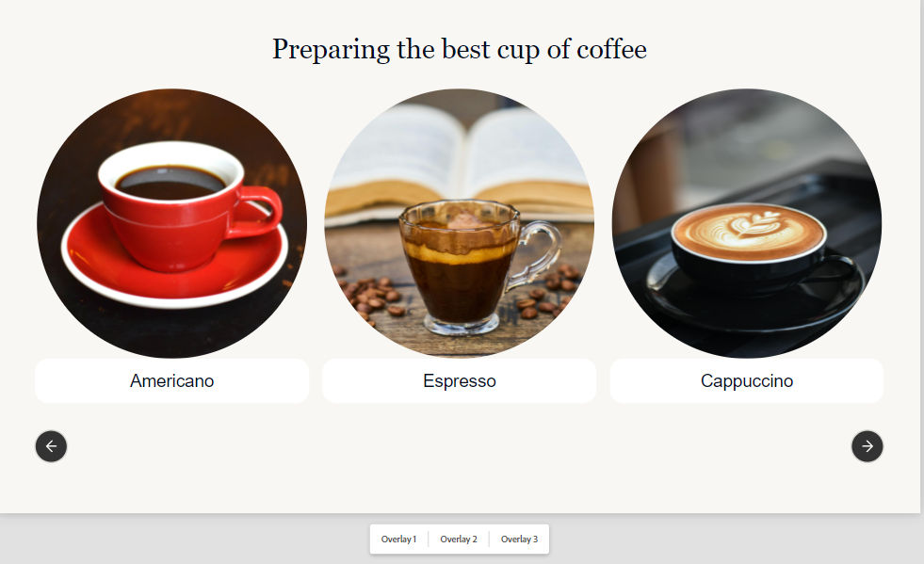Open the Overlay 1 tab
Screen dimensions: 924x564
(x=399, y=540)
